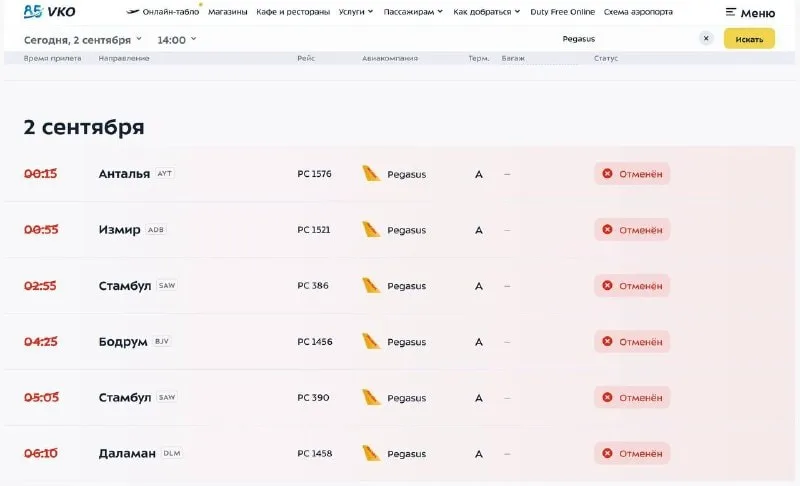Expand the Услуги dropdown menu
The image size is (800, 486).
point(356,12)
